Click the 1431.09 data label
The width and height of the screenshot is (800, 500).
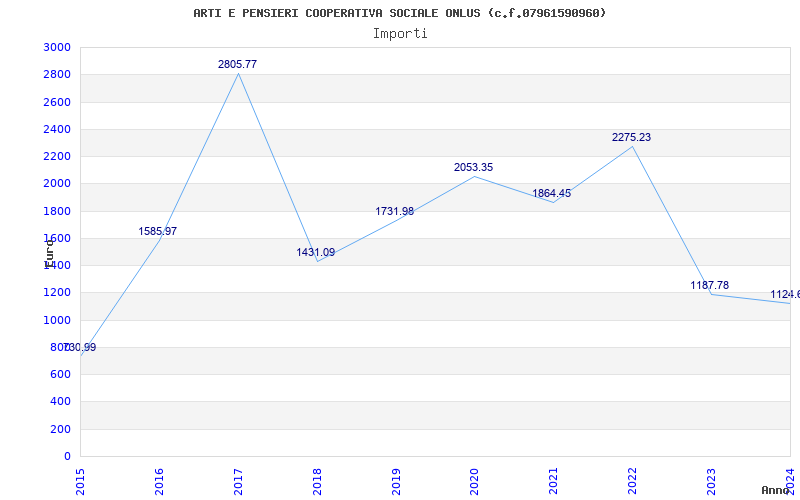[x=316, y=252]
